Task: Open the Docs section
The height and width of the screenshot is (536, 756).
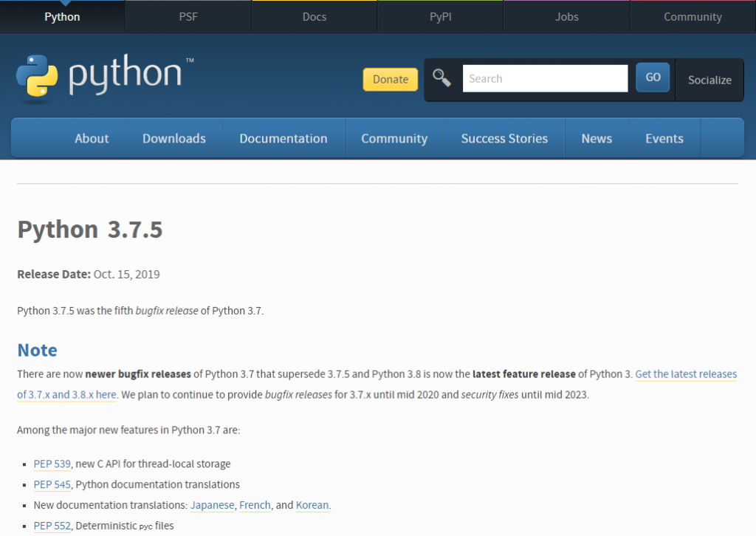Action: 314,16
